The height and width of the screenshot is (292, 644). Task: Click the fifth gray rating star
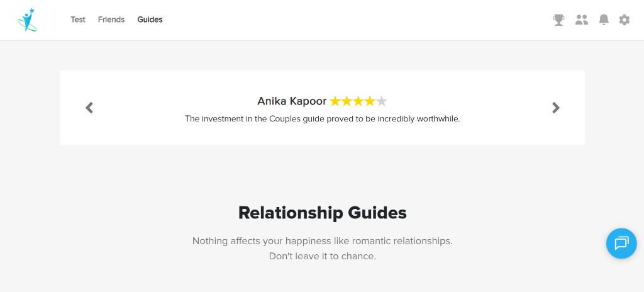[382, 101]
